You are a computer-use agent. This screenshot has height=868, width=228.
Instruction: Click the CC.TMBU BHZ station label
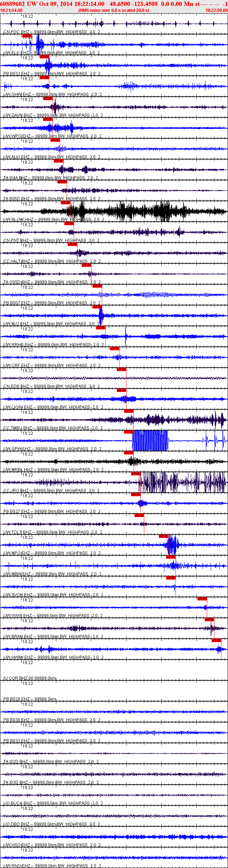pos(17,428)
